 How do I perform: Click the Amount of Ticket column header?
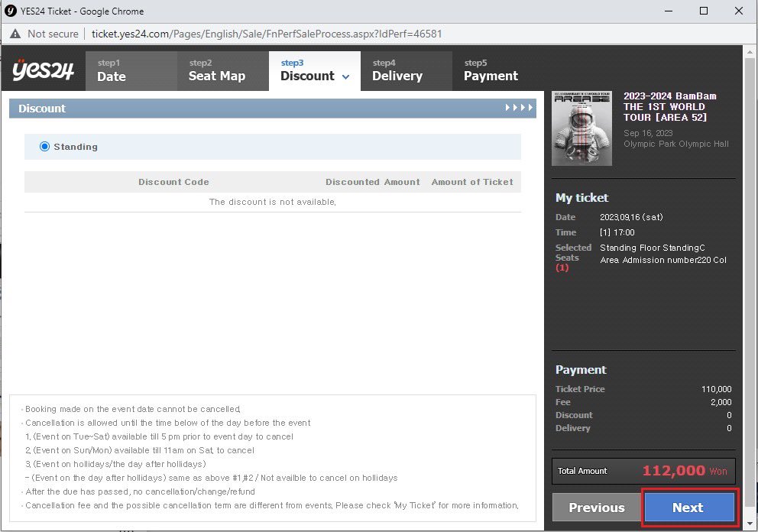[x=472, y=182]
